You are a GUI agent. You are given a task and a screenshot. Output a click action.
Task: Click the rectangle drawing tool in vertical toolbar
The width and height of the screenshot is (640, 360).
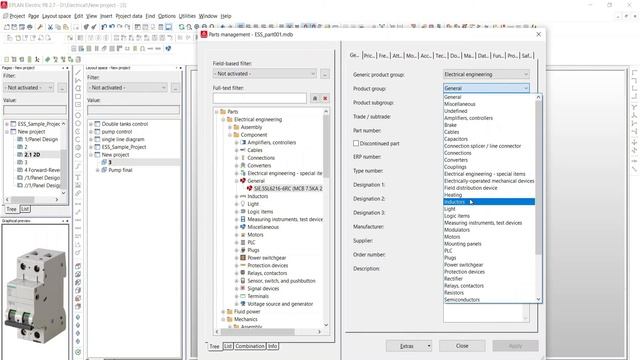pyautogui.click(x=78, y=97)
